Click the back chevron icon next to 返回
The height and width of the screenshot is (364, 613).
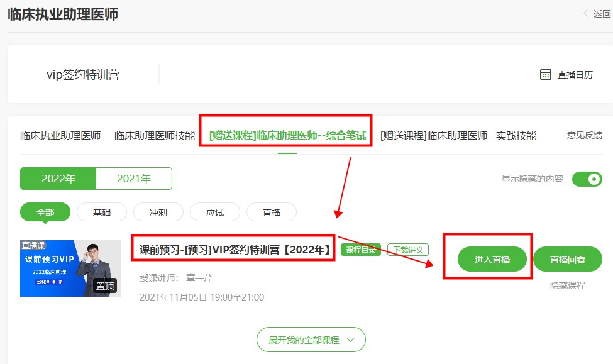586,14
